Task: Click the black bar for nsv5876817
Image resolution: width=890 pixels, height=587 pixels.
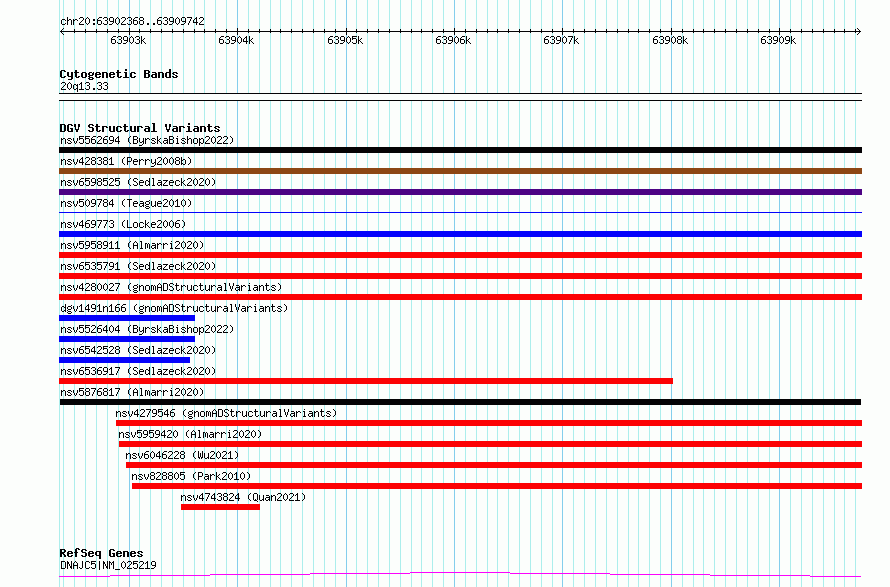Action: [x=460, y=402]
